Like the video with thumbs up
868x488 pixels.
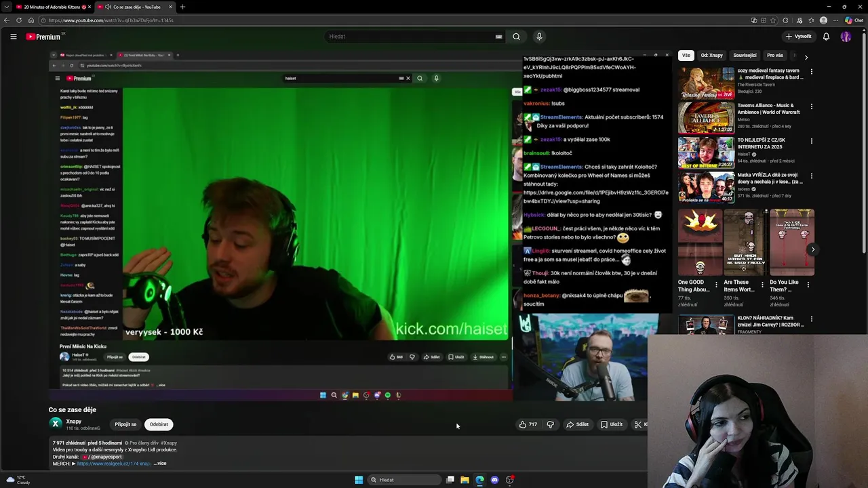[x=528, y=424]
